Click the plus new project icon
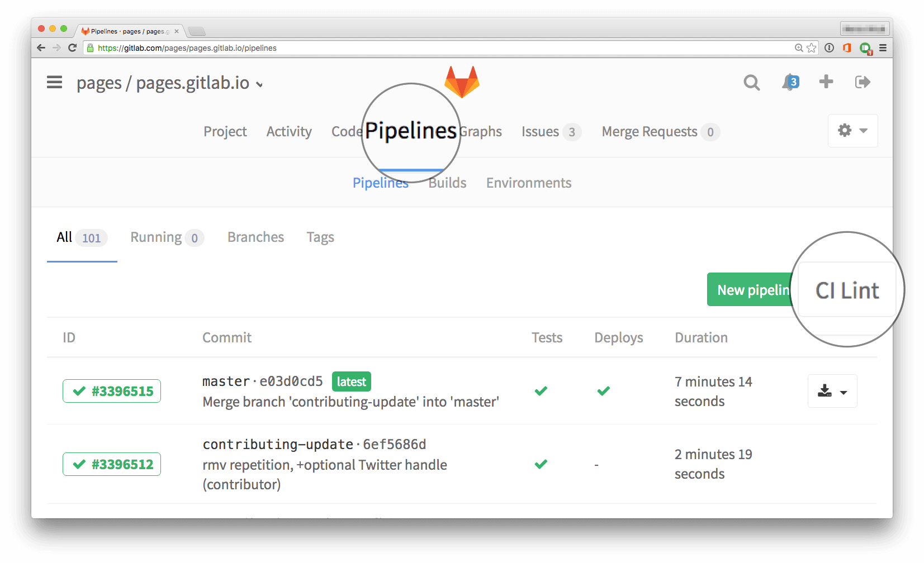The height and width of the screenshot is (563, 924). tap(826, 82)
